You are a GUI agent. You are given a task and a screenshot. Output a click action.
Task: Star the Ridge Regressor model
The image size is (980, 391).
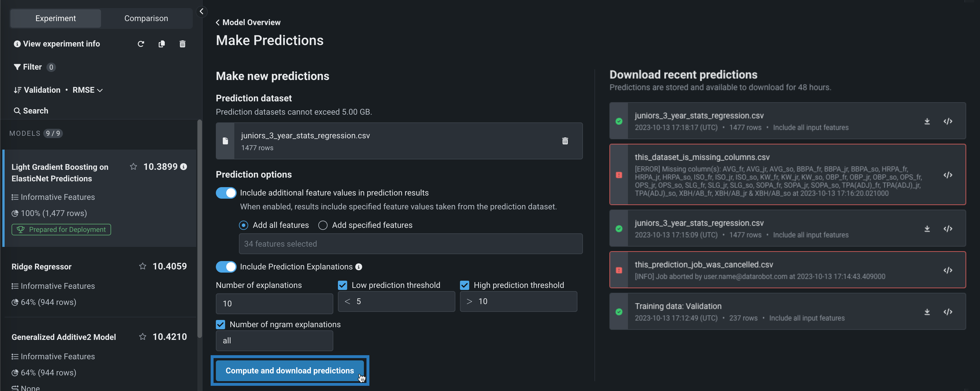143,267
